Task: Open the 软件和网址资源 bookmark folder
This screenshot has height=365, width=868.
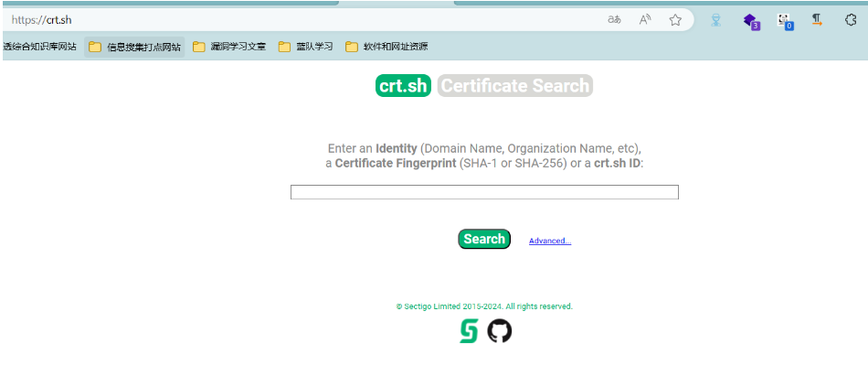Action: point(386,47)
